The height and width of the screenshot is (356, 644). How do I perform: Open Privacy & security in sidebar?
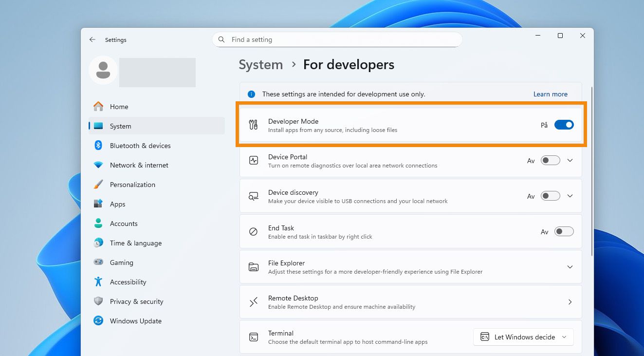point(136,301)
